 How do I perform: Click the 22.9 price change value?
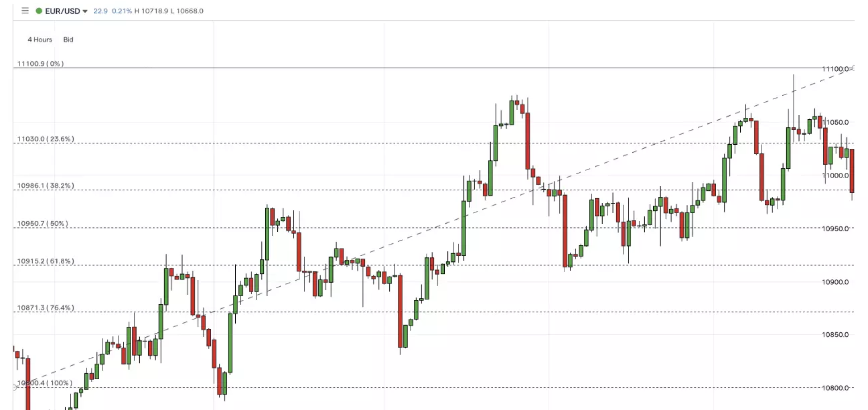[x=100, y=11]
